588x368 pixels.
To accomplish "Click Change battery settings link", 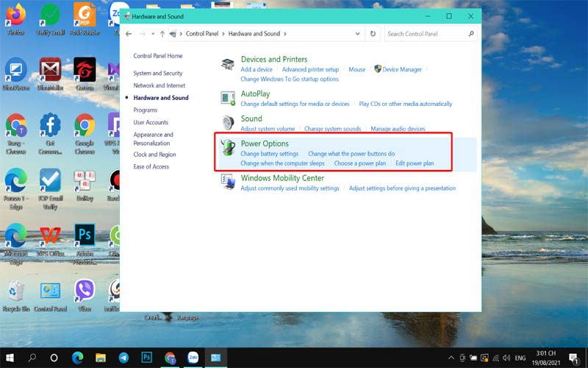I will pyautogui.click(x=270, y=154).
